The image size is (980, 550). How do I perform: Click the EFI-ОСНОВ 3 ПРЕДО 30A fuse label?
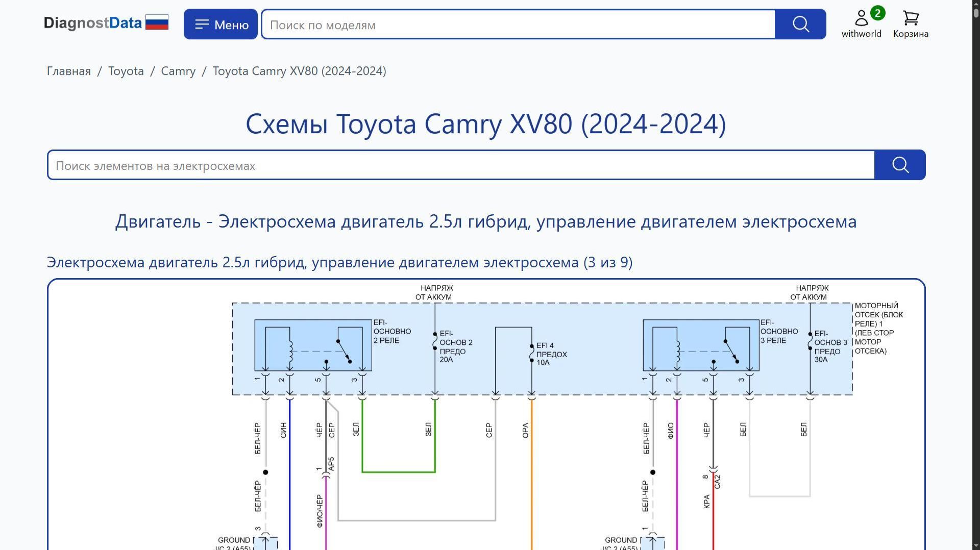tap(830, 346)
